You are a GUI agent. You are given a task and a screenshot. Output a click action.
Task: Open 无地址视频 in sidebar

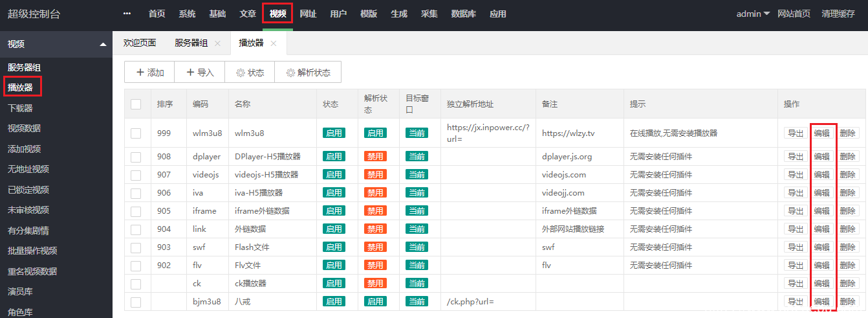pyautogui.click(x=28, y=169)
